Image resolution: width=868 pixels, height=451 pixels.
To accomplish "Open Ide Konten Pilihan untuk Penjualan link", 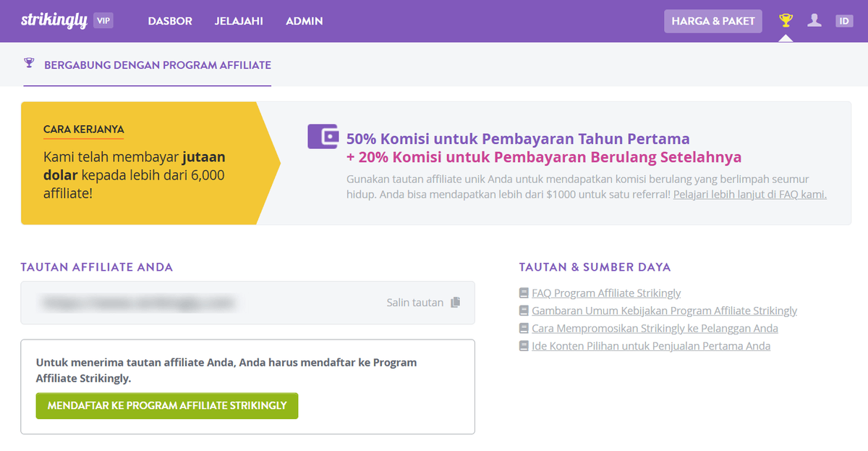I will tap(651, 346).
